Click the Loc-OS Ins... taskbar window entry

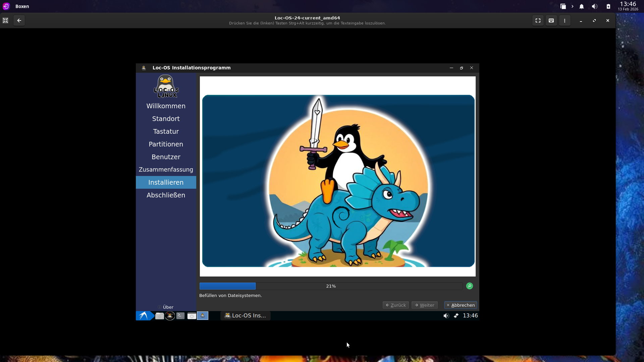point(246,316)
